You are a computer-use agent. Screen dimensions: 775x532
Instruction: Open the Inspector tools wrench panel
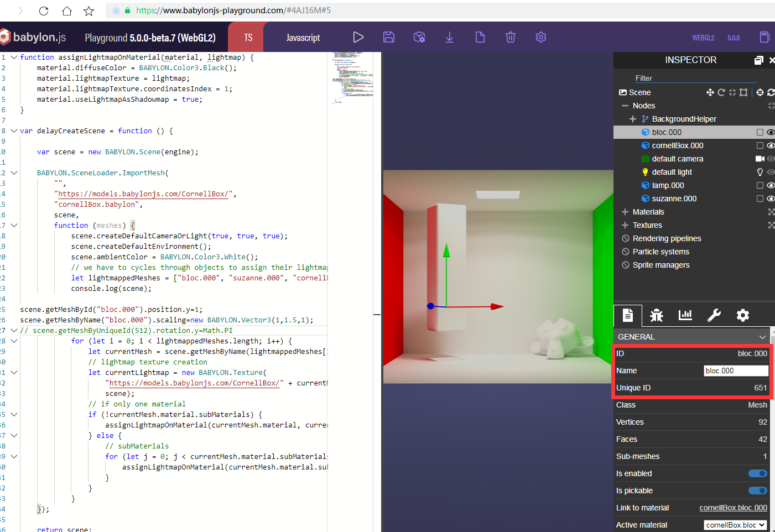(x=714, y=315)
